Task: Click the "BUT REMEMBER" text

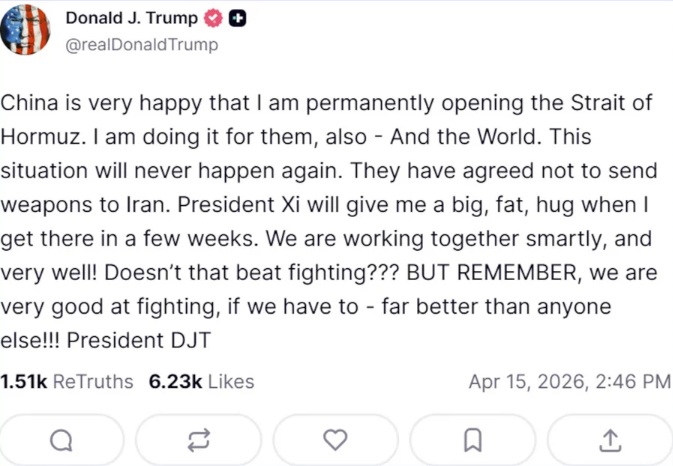Action: (x=468, y=272)
